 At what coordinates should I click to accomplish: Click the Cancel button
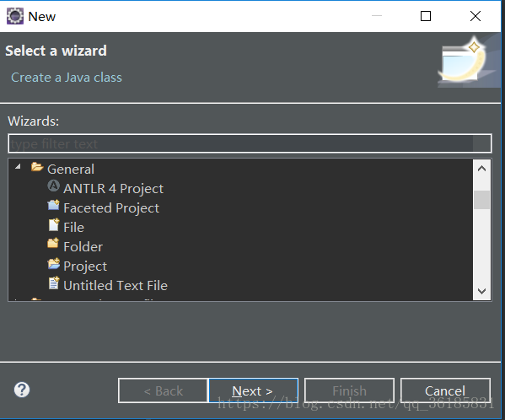click(445, 390)
